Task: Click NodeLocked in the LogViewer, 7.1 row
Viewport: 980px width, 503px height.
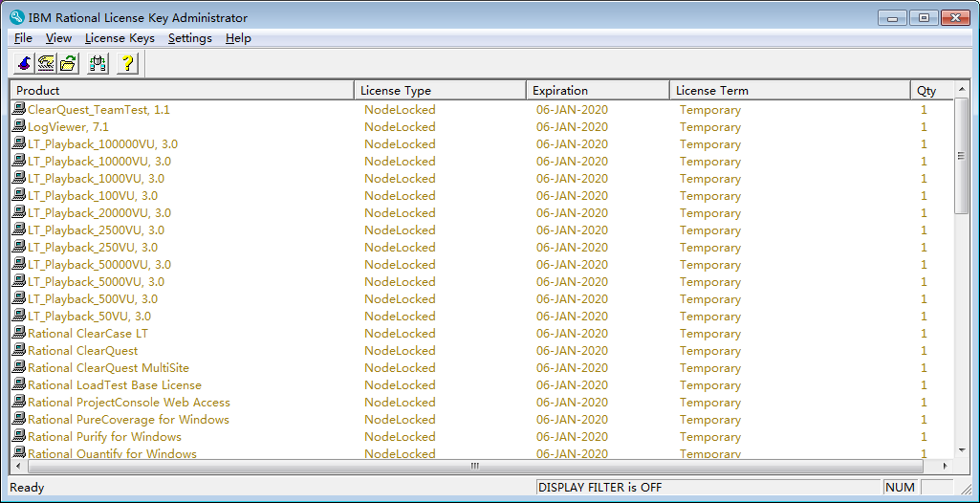Action: pos(400,127)
